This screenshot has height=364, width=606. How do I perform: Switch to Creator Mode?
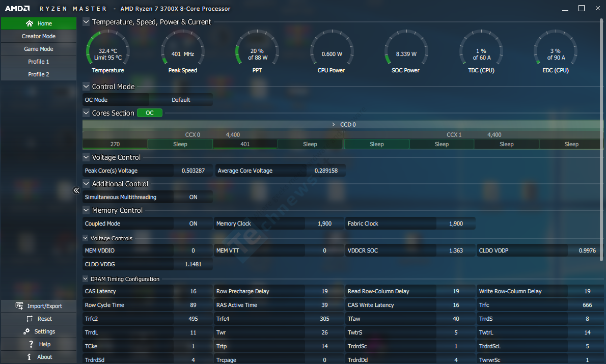pos(39,36)
